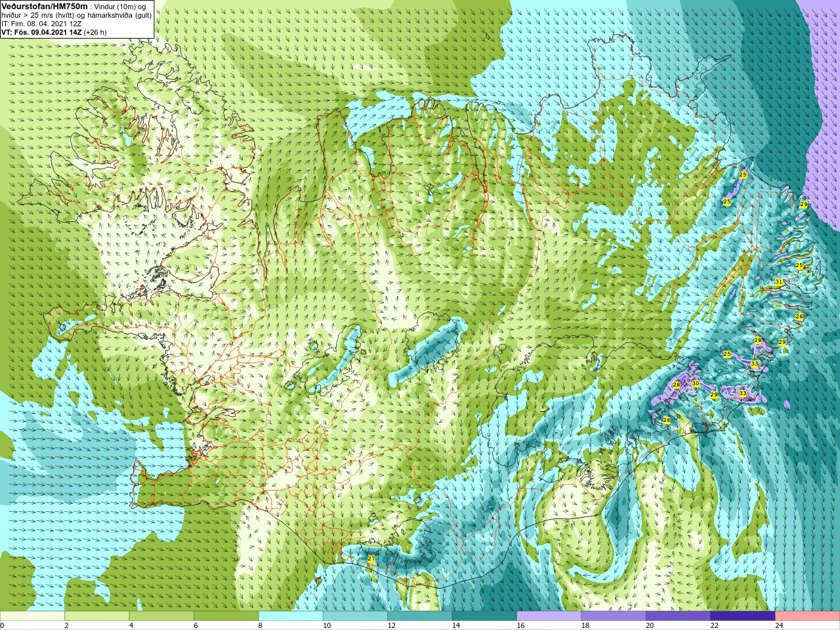Click the 6–8 m/s olive green legend swatch

click(226, 616)
